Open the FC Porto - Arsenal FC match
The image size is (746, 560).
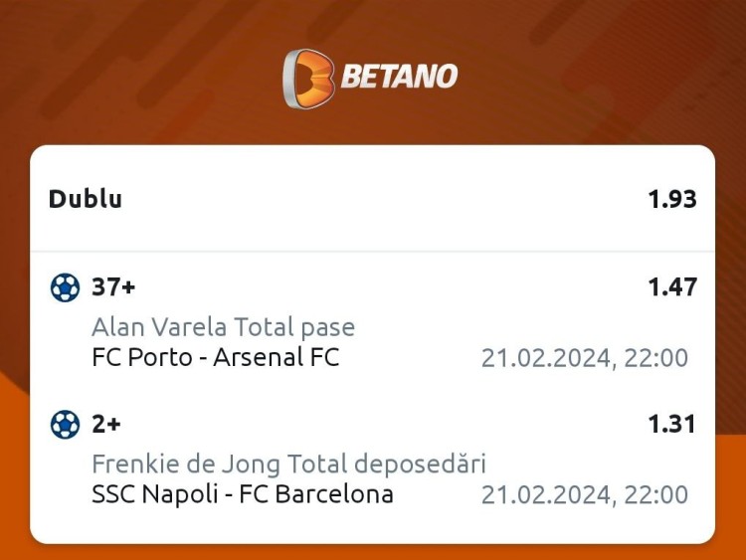coord(216,357)
